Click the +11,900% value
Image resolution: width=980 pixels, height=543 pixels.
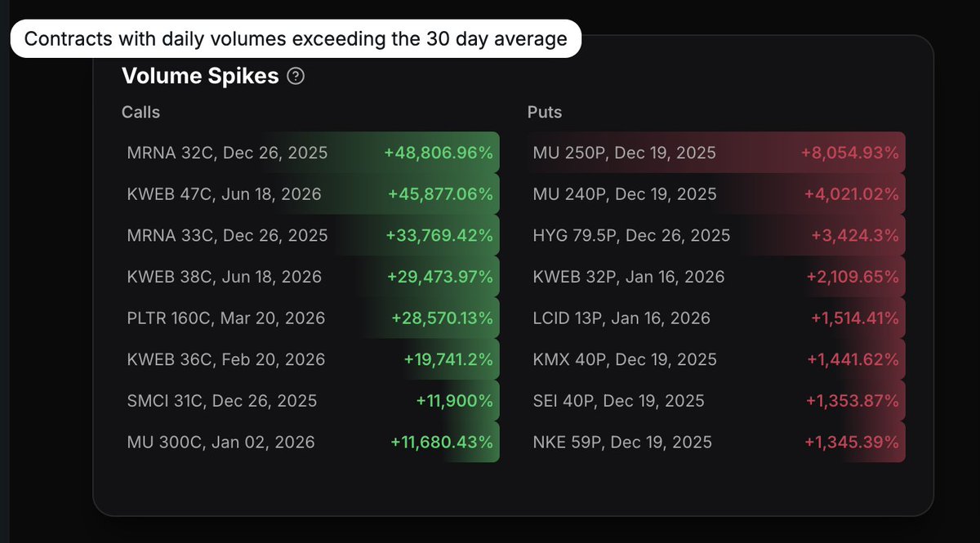(x=454, y=401)
